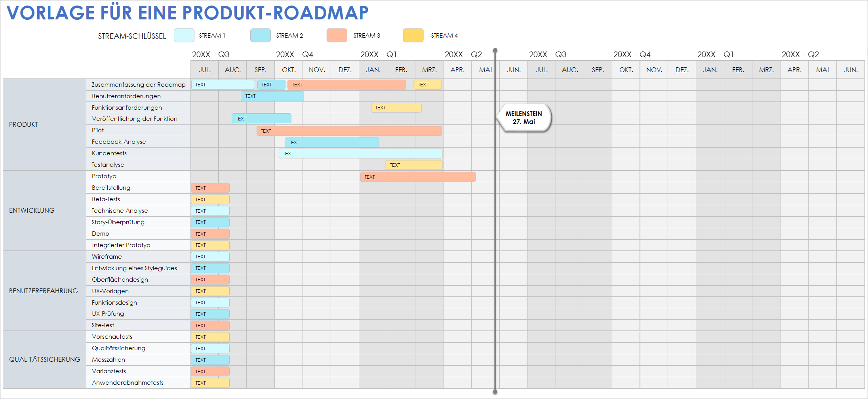Click the Site-Test orange task bar
The image size is (868, 399).
point(210,325)
